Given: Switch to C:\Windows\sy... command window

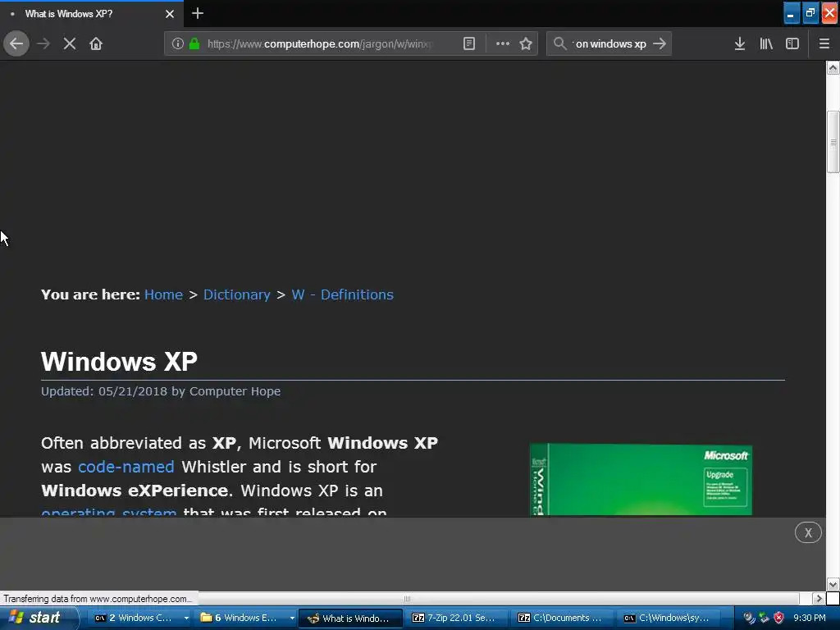Looking at the screenshot, I should [667, 618].
